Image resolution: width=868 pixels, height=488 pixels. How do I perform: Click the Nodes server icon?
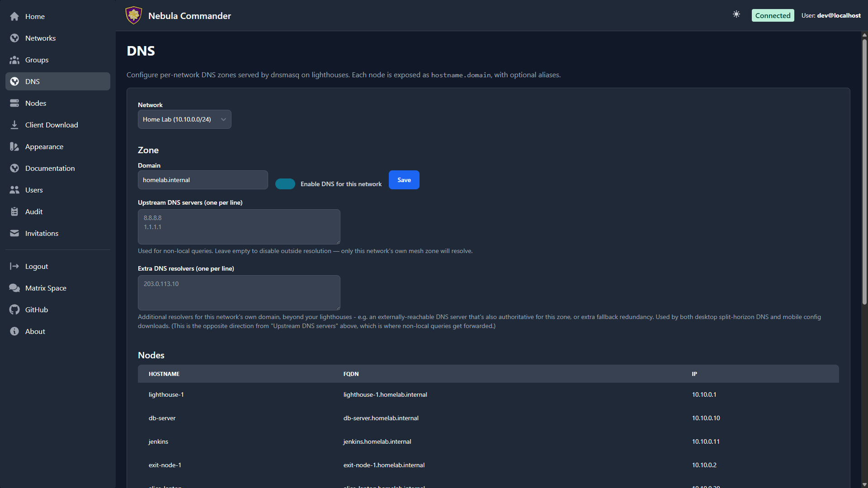14,103
